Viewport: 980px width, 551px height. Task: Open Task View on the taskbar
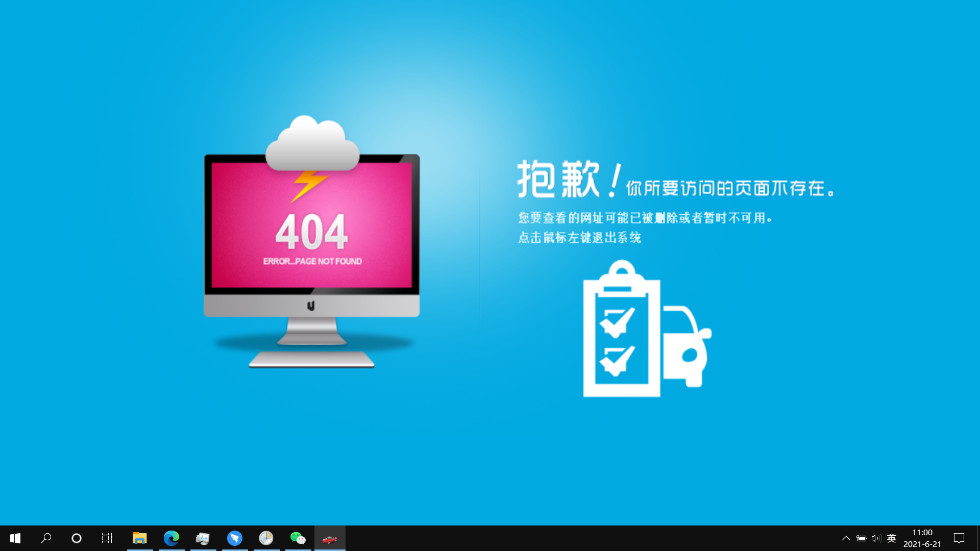[107, 538]
